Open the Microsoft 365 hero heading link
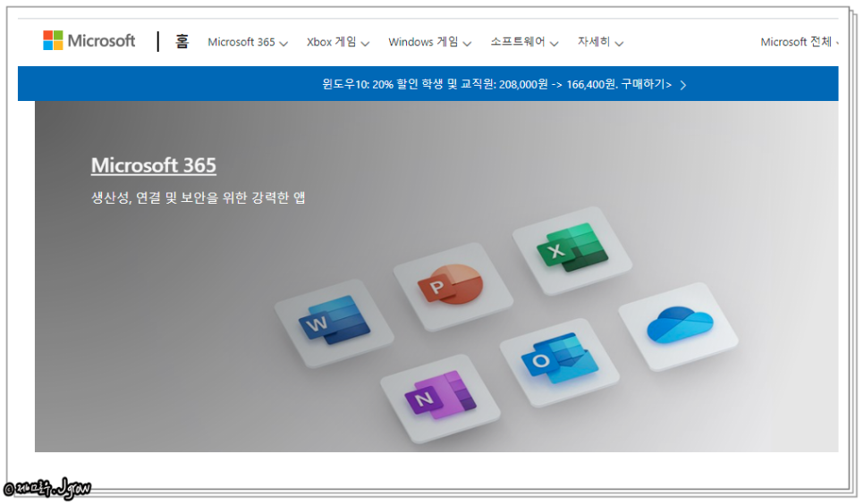Viewport: 864px width, 504px height. pyautogui.click(x=154, y=165)
